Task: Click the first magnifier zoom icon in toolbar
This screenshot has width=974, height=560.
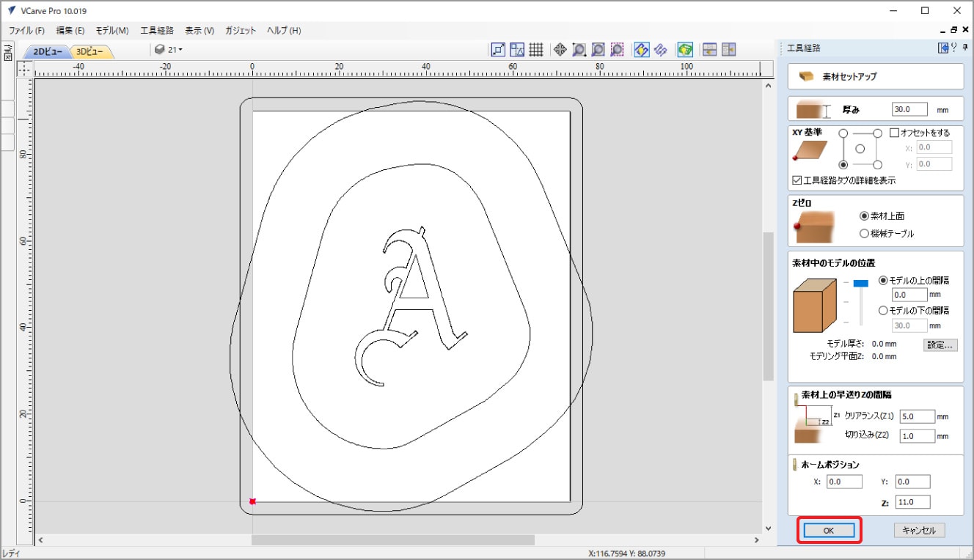Action: point(579,50)
